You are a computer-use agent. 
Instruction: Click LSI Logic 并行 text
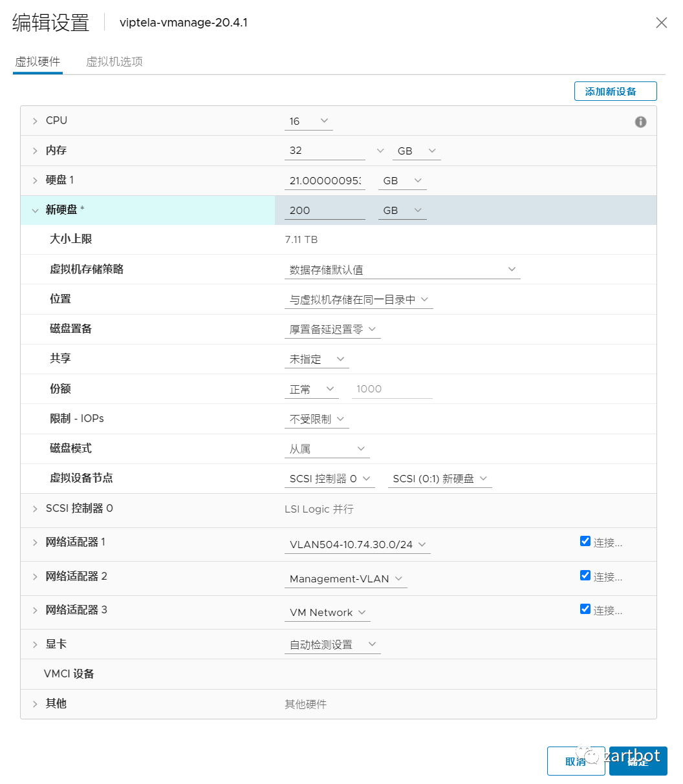coord(319,509)
